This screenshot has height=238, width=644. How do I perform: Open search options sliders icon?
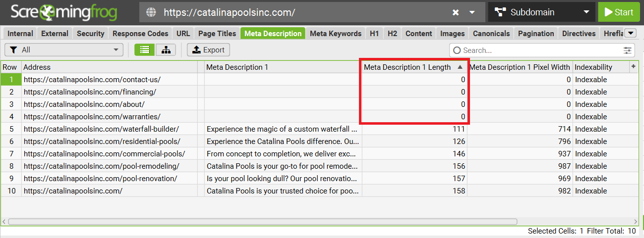(628, 50)
